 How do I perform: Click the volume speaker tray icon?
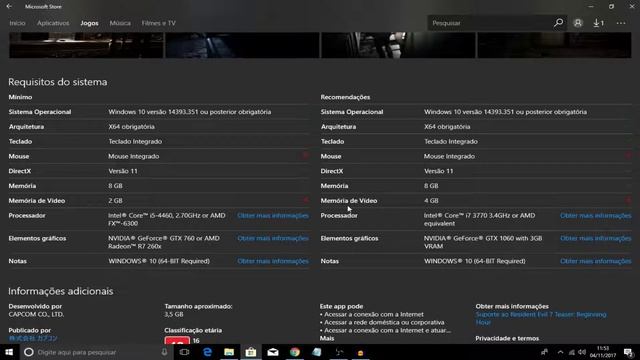582,352
